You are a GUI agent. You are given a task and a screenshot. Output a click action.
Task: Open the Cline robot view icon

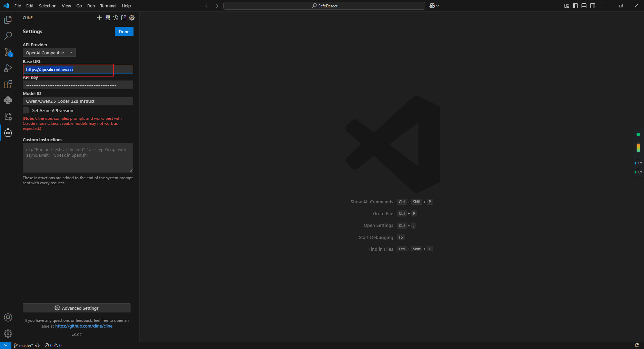(8, 133)
